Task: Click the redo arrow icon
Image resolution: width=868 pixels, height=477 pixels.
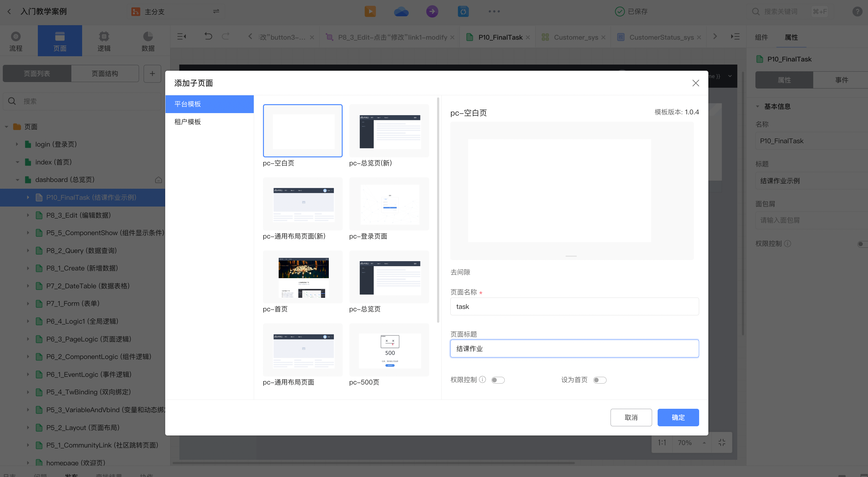Action: pyautogui.click(x=226, y=36)
